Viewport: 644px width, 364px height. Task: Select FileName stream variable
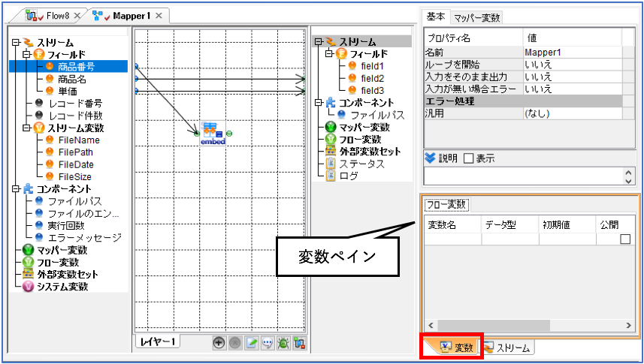79,140
